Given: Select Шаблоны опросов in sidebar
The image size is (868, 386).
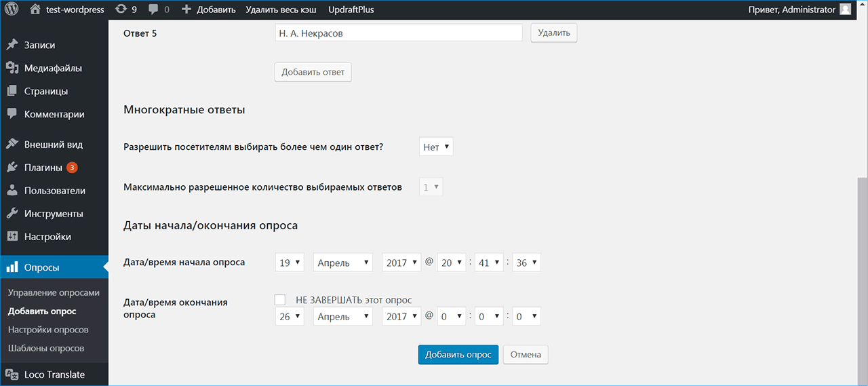Looking at the screenshot, I should click(46, 348).
